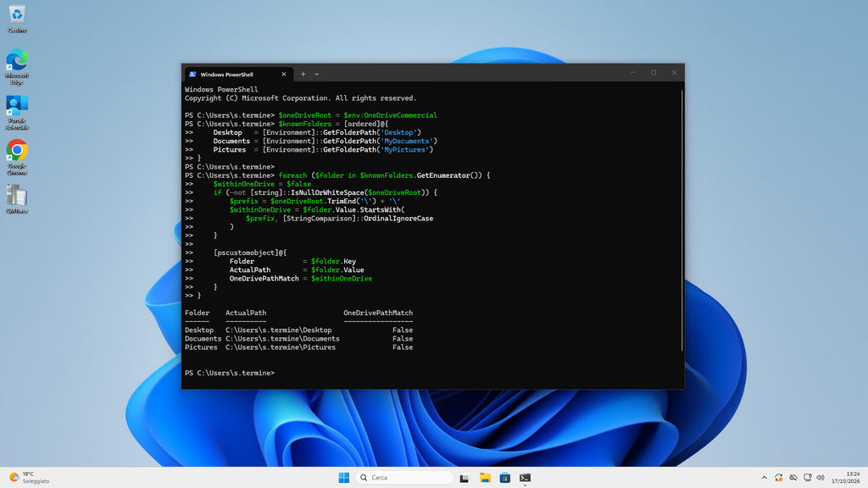Click the last 'PS C:\Users\s.termine>' prompt line

tap(230, 373)
